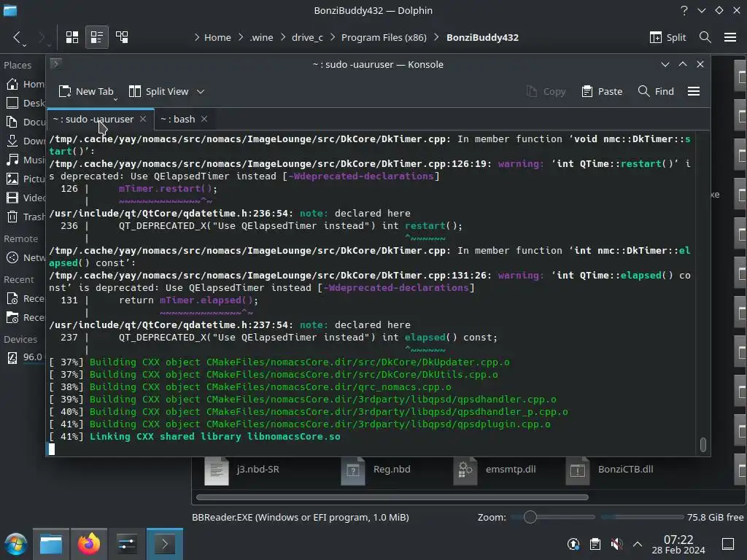Viewport: 747px width, 560px height.
Task: Click the Copy button in Konsole
Action: click(546, 91)
